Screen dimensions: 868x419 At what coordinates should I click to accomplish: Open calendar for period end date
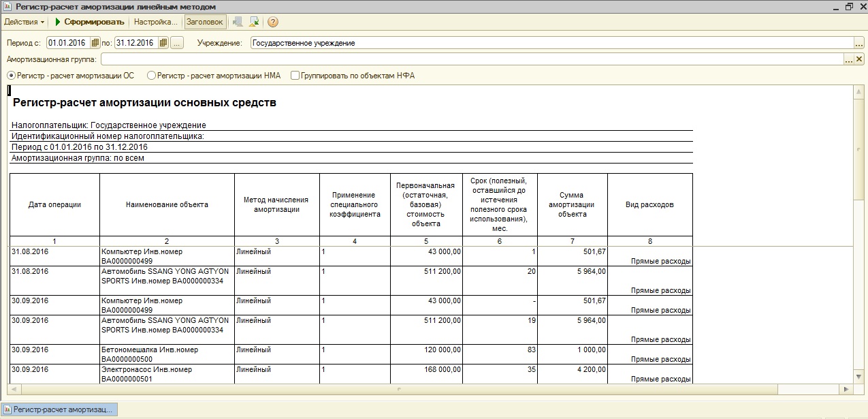(x=163, y=43)
